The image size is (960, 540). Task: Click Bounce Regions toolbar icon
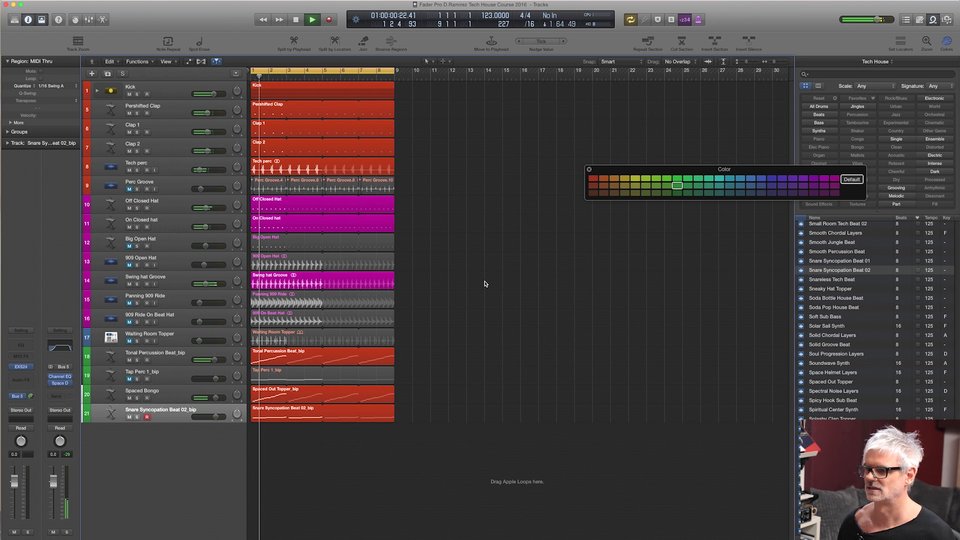pyautogui.click(x=391, y=43)
